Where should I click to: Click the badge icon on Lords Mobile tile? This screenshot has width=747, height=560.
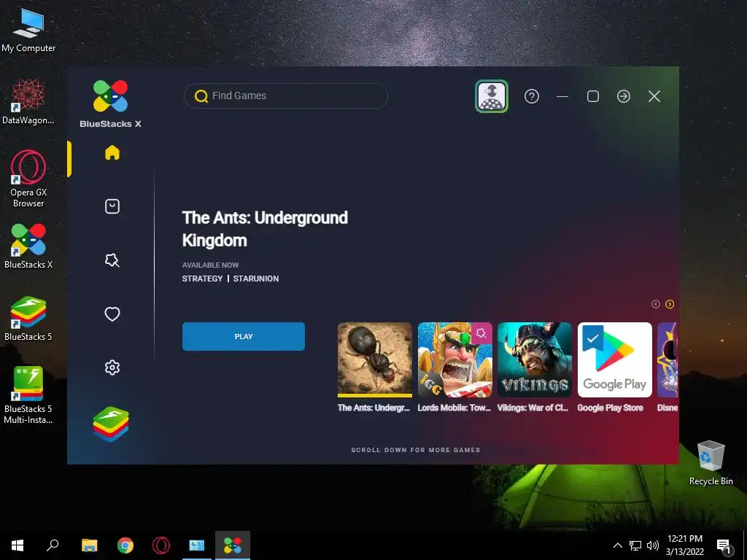481,332
